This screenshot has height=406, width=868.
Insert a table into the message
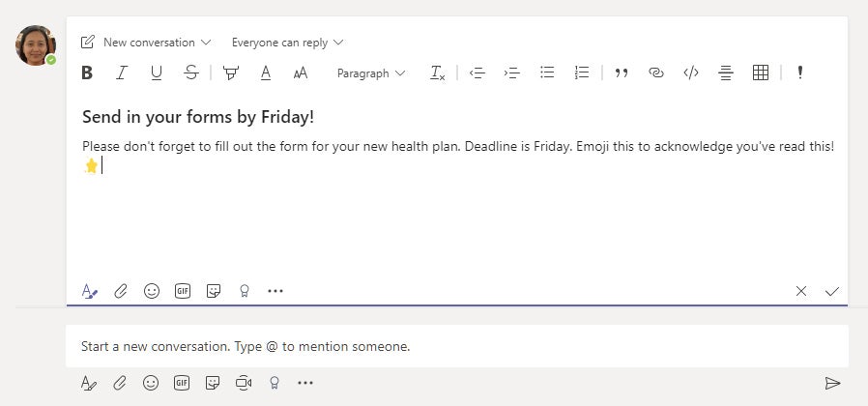pyautogui.click(x=761, y=72)
